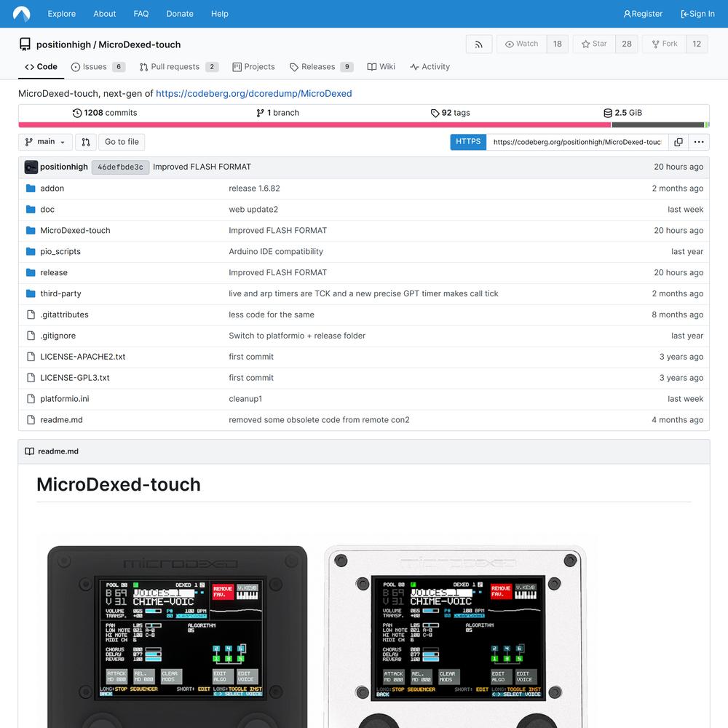
Task: Open the Donate page link
Action: (180, 14)
